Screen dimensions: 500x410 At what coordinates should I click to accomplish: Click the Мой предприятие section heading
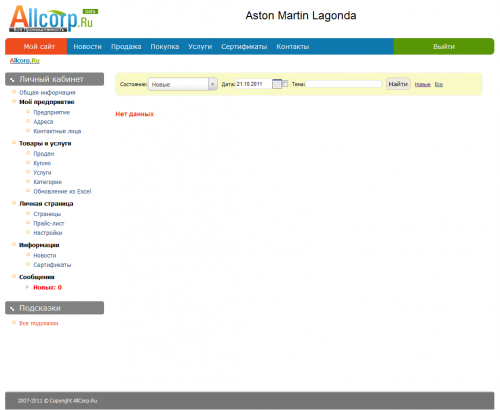pos(47,102)
